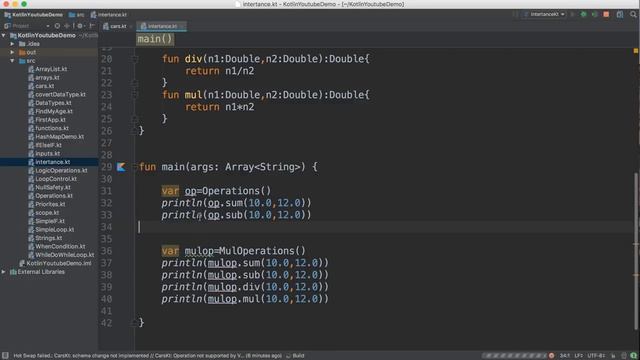Click MulOperations() on line 36

tap(262, 251)
